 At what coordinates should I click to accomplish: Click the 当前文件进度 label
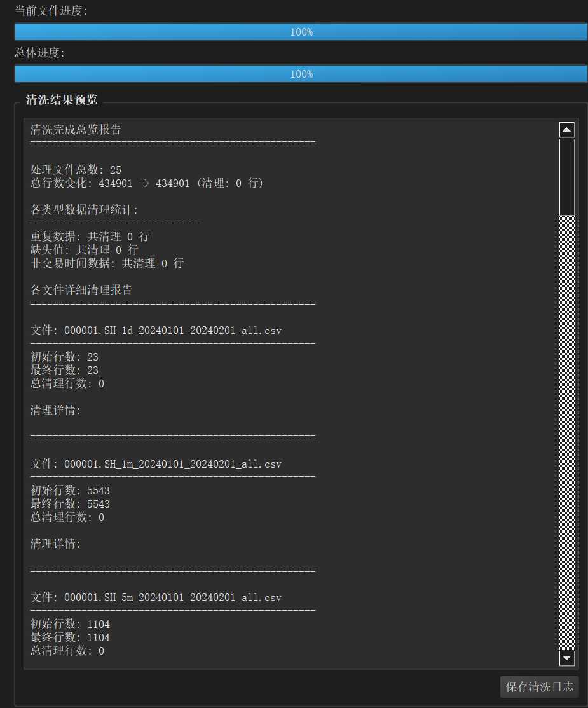(x=51, y=11)
